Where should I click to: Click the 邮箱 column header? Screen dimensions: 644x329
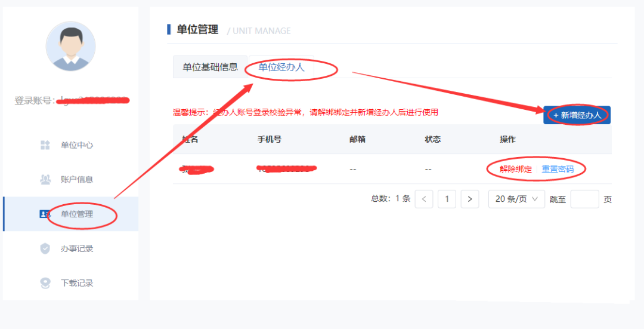[357, 139]
